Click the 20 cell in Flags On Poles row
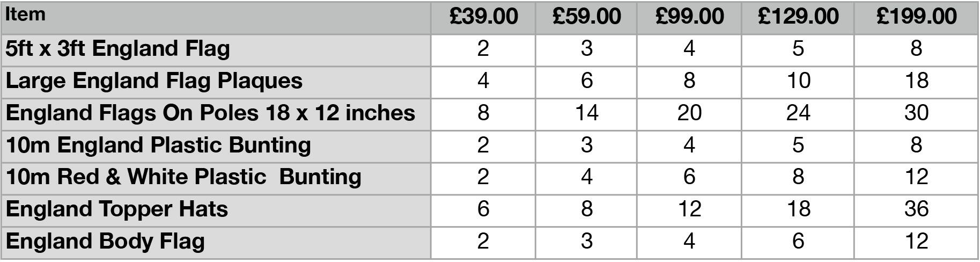Viewport: 980px width, 262px height. [689, 114]
